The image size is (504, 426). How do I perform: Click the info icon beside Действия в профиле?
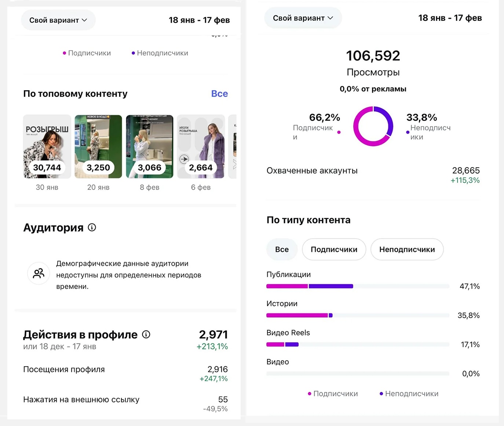pos(146,334)
